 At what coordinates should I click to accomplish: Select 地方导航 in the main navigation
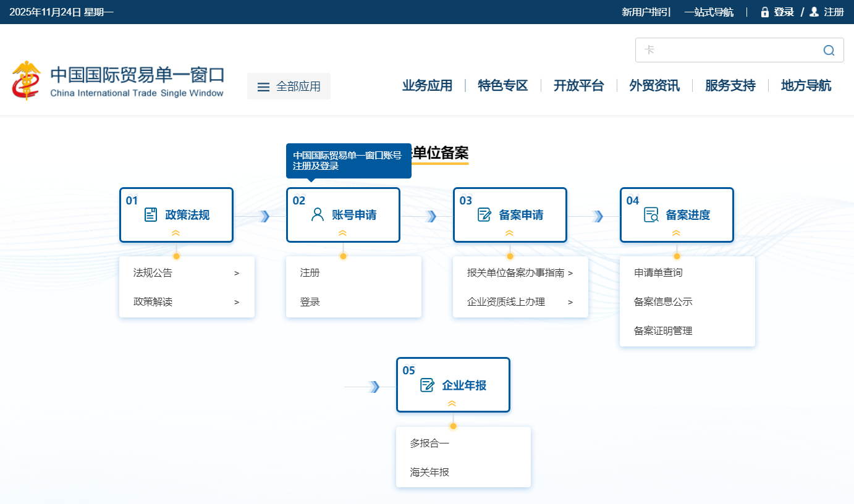(806, 86)
